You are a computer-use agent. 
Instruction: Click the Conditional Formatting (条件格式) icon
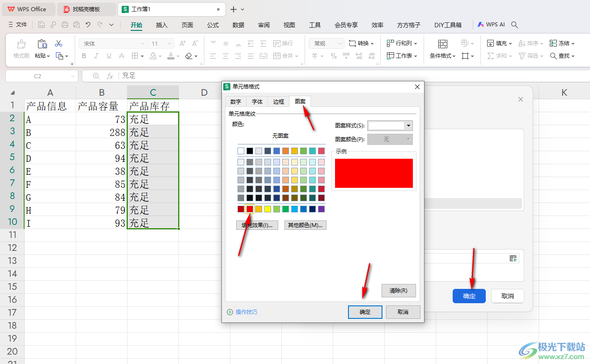tap(442, 44)
